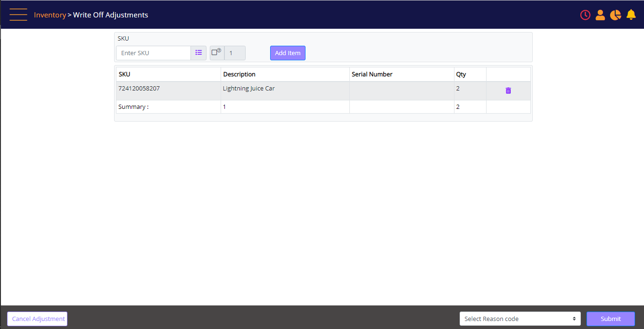Click the Add Item button
This screenshot has height=329, width=644.
[x=288, y=53]
